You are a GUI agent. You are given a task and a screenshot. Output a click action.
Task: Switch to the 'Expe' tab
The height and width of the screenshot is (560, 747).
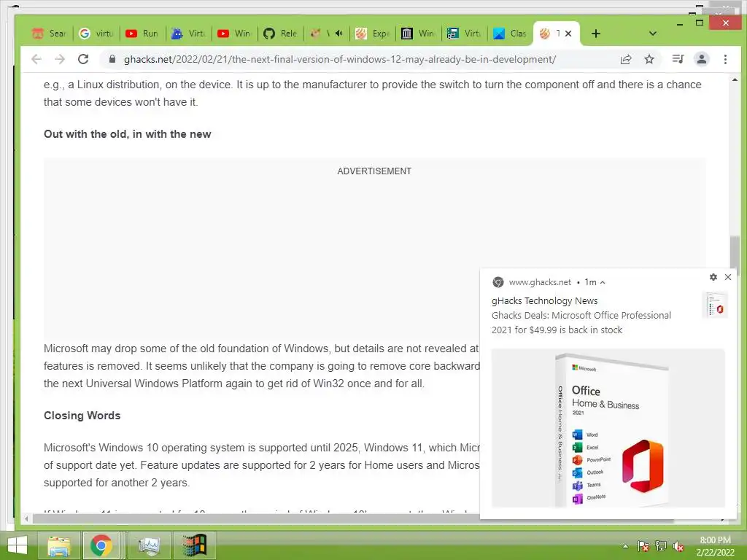point(373,34)
